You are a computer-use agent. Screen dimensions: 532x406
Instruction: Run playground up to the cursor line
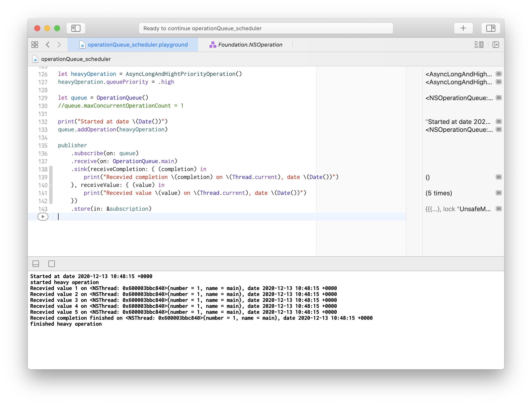43,217
